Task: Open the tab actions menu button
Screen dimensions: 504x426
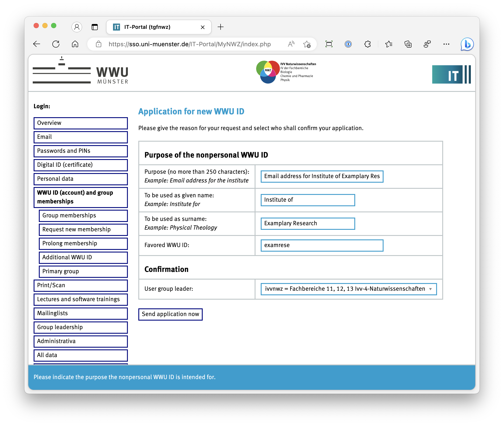Action: point(95,27)
